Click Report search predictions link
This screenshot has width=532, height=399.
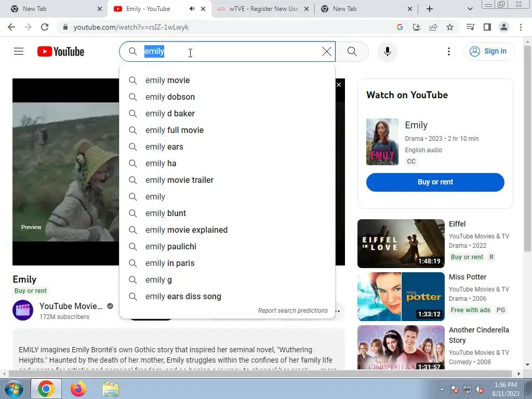coord(293,311)
